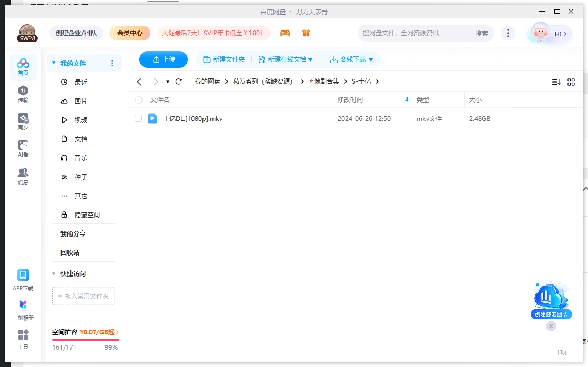The width and height of the screenshot is (588, 367).
Task: Open the 传输 (Transfer) panel
Action: [x=23, y=93]
